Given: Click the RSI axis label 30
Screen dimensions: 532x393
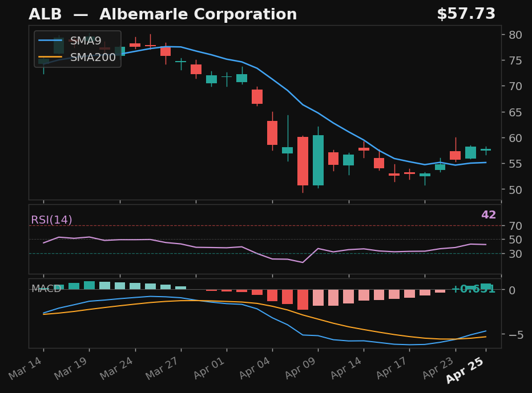Looking at the screenshot, I should point(515,254).
